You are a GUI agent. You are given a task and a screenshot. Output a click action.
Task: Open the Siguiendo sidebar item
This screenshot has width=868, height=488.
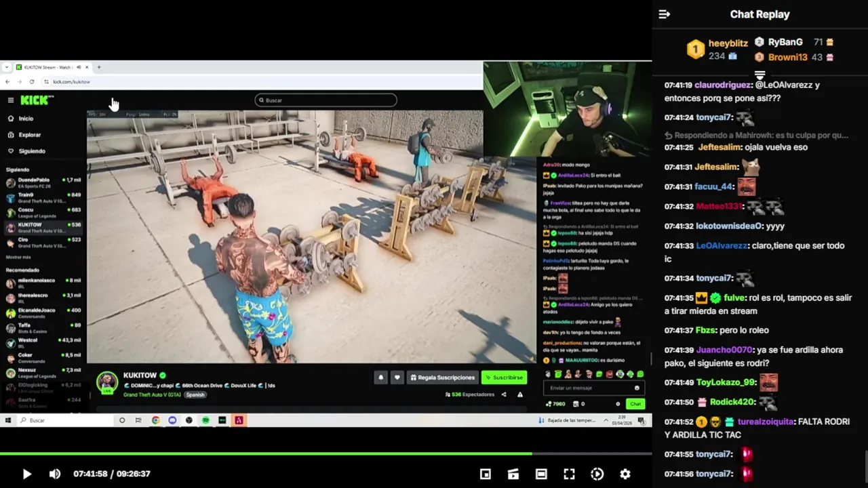point(26,151)
